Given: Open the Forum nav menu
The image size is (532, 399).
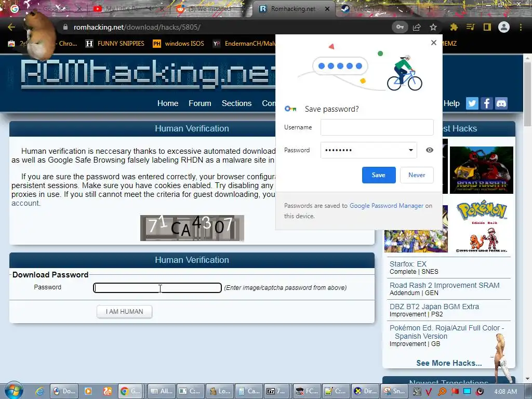Looking at the screenshot, I should coord(200,103).
